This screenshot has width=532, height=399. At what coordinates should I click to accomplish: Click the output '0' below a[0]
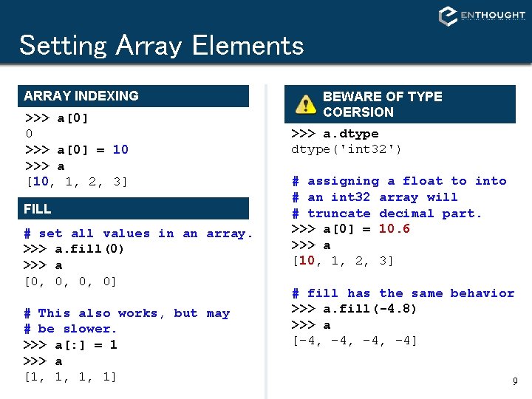[x=29, y=133]
